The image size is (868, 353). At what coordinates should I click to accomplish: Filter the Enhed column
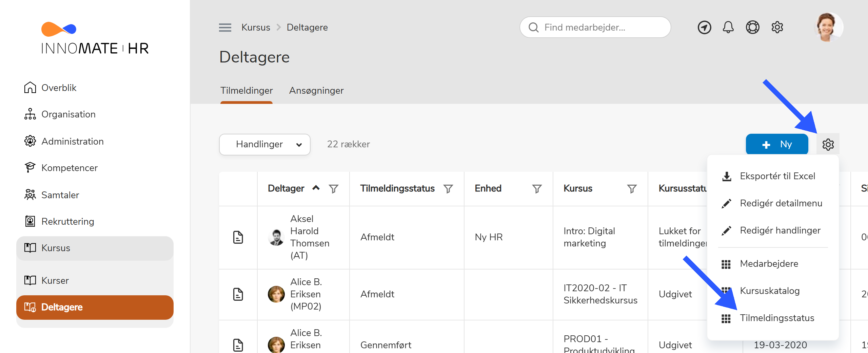[537, 189]
